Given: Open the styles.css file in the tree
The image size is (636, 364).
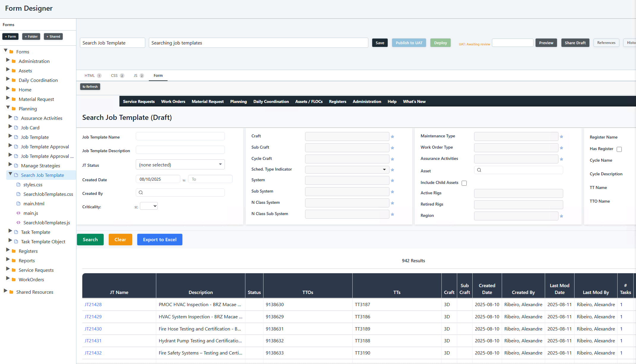Looking at the screenshot, I should coord(33,185).
